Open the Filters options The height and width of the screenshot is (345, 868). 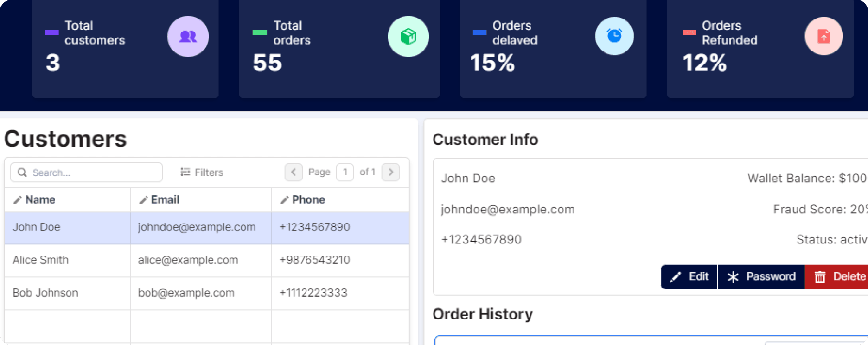[x=202, y=172]
